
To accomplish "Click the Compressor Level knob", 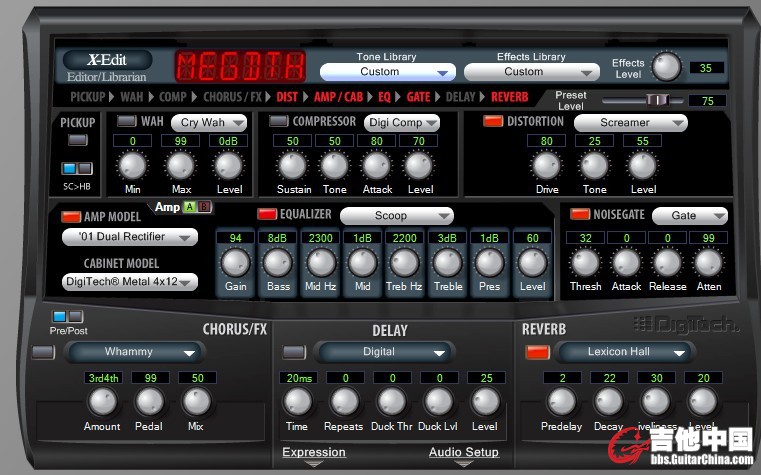I will click(x=419, y=165).
